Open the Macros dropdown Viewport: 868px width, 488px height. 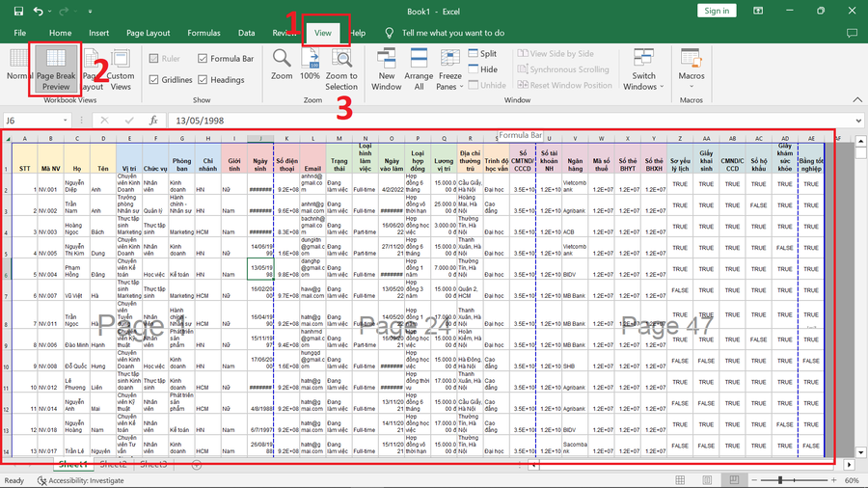click(x=692, y=69)
